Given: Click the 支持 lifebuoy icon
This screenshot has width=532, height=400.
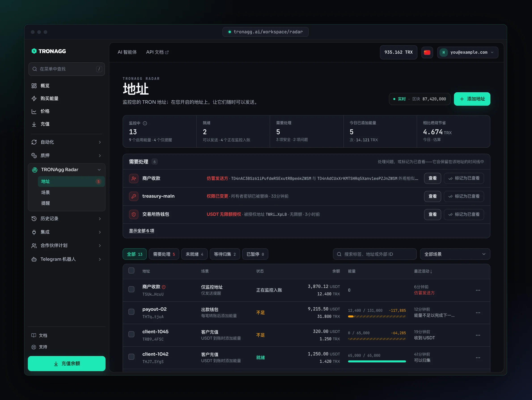Looking at the screenshot, I should [34, 347].
